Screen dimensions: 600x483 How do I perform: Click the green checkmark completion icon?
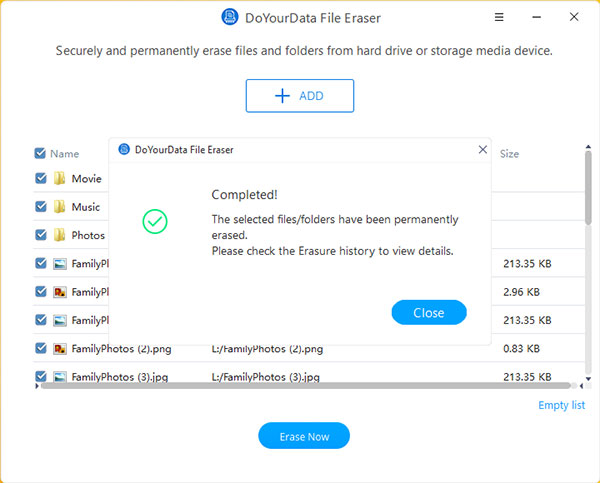tap(155, 221)
